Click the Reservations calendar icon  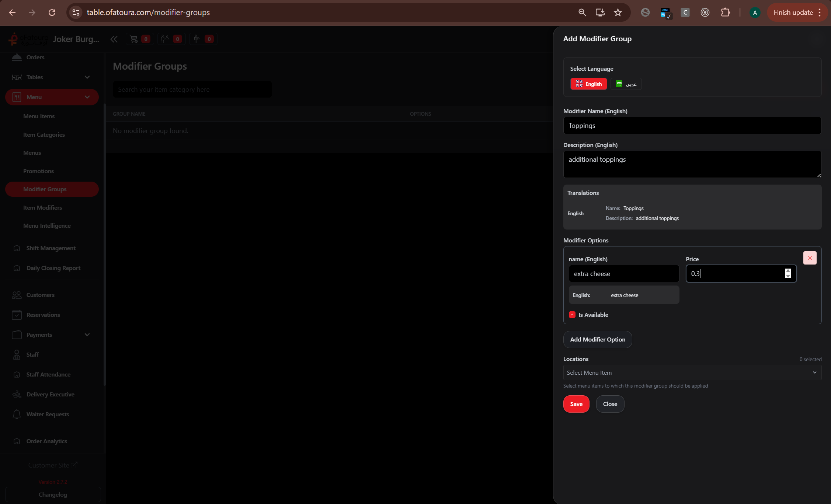[x=17, y=315]
